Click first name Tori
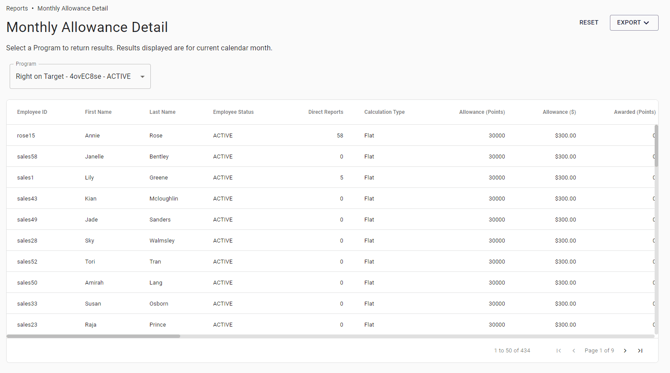The height and width of the screenshot is (373, 670). tap(90, 261)
